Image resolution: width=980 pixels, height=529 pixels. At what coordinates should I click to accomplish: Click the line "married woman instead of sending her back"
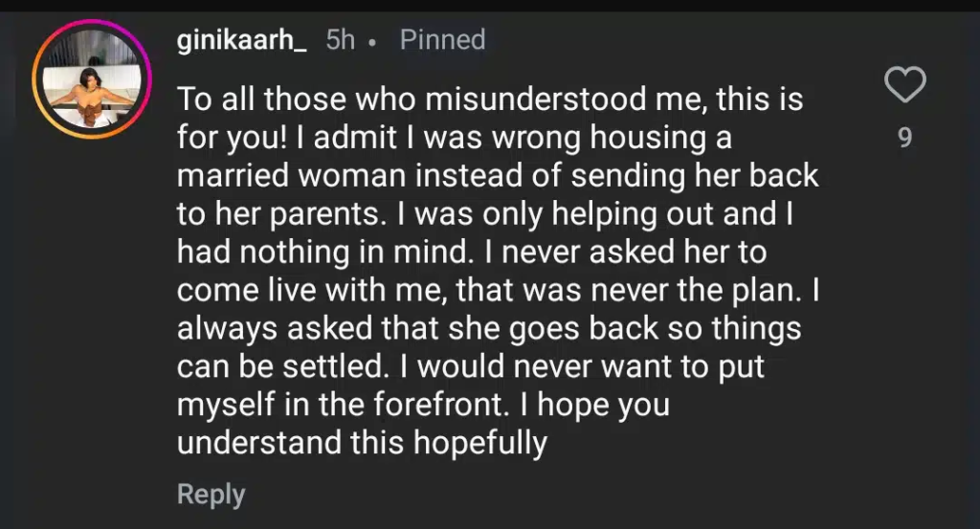(x=498, y=177)
